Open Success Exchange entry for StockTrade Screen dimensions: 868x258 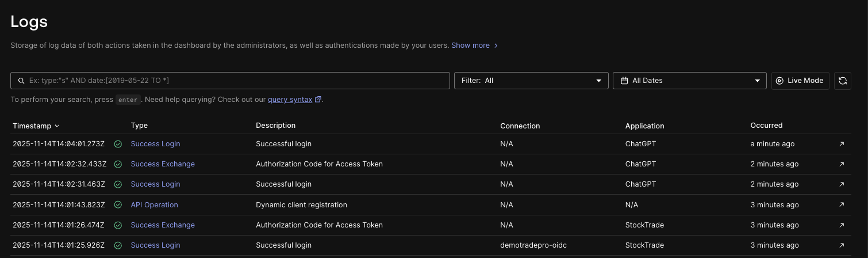pos(163,225)
